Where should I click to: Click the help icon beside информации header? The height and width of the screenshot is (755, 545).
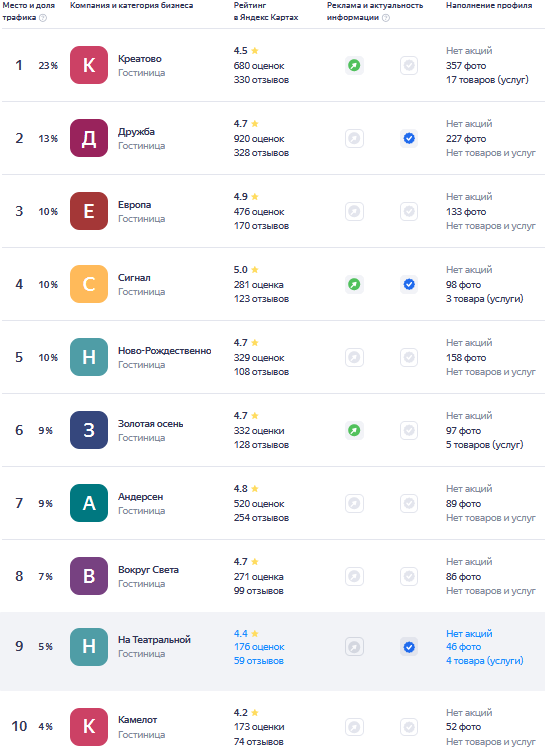point(386,18)
